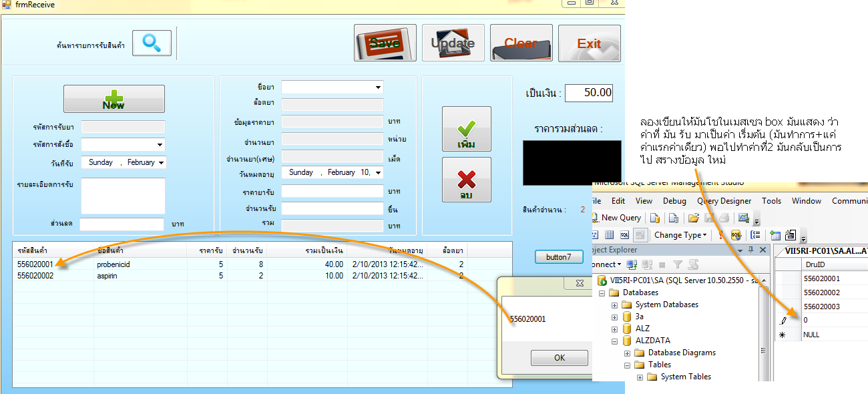The width and height of the screenshot is (868, 394).
Task: Click the จำนวนรับ input field
Action: 333,208
